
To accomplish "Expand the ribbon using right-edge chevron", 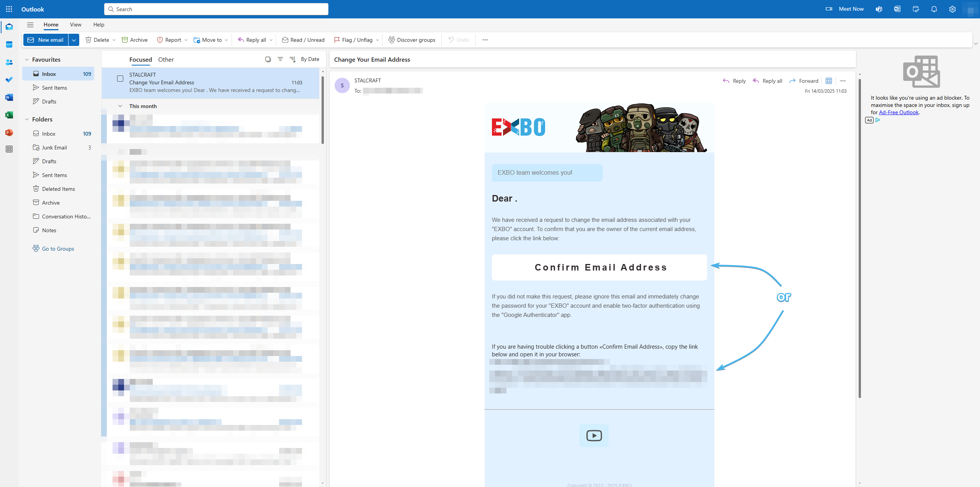I will (976, 44).
